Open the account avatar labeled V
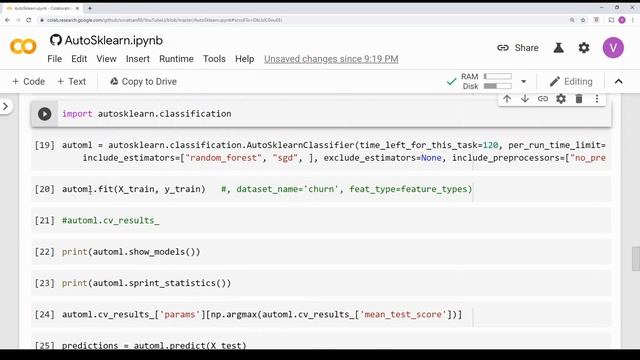Image resolution: width=640 pixels, height=360 pixels. 613,48
